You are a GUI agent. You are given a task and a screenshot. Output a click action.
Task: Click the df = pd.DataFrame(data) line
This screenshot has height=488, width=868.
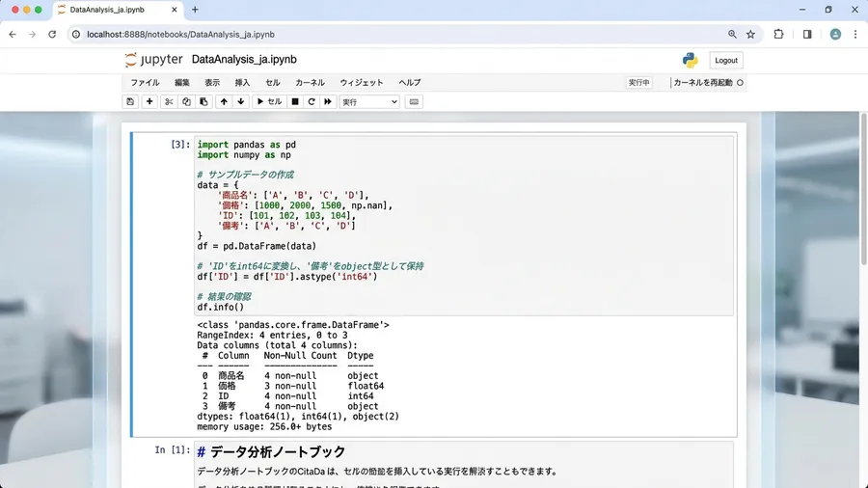point(257,246)
